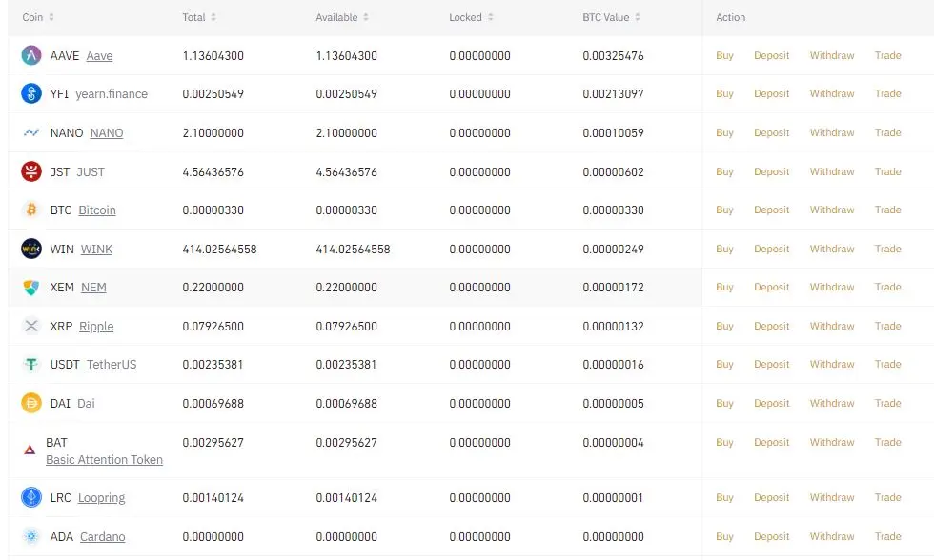Click the NANO coin icon

pos(30,132)
